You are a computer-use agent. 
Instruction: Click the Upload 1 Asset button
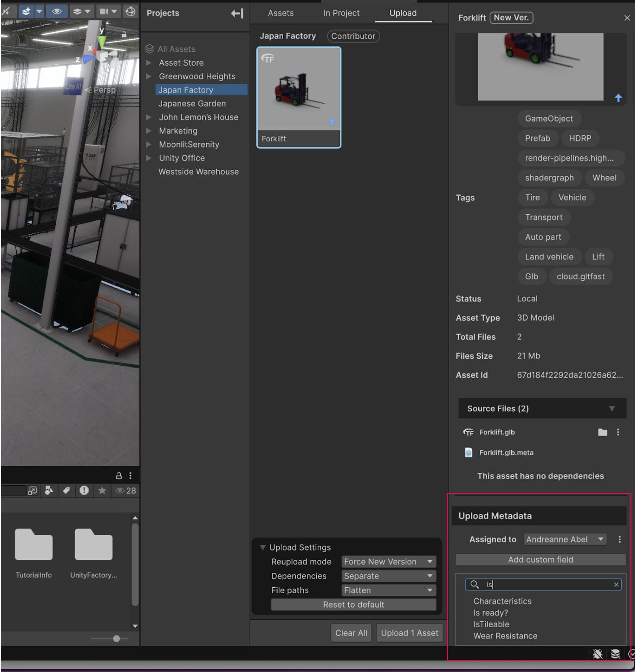(x=409, y=633)
